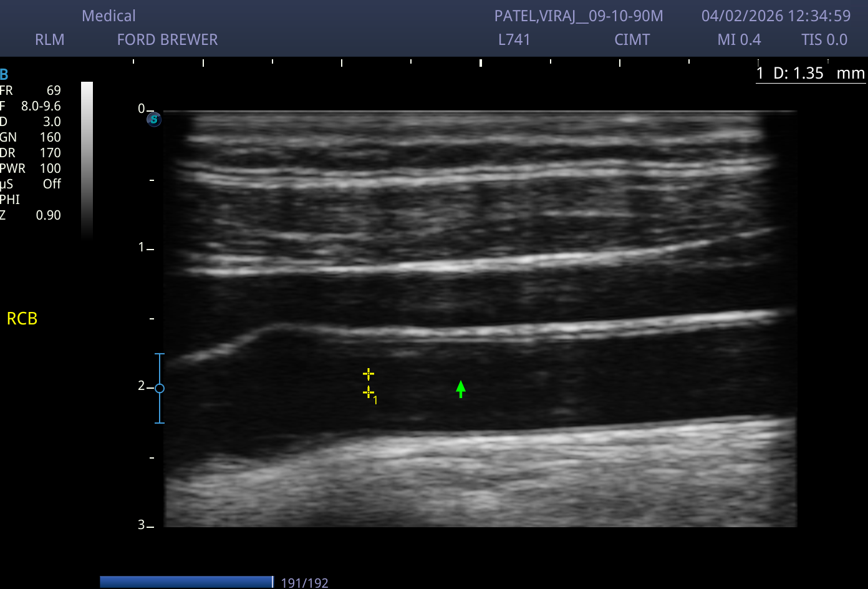Click the grayscale map bar
The height and width of the screenshot is (589, 868).
click(x=87, y=160)
